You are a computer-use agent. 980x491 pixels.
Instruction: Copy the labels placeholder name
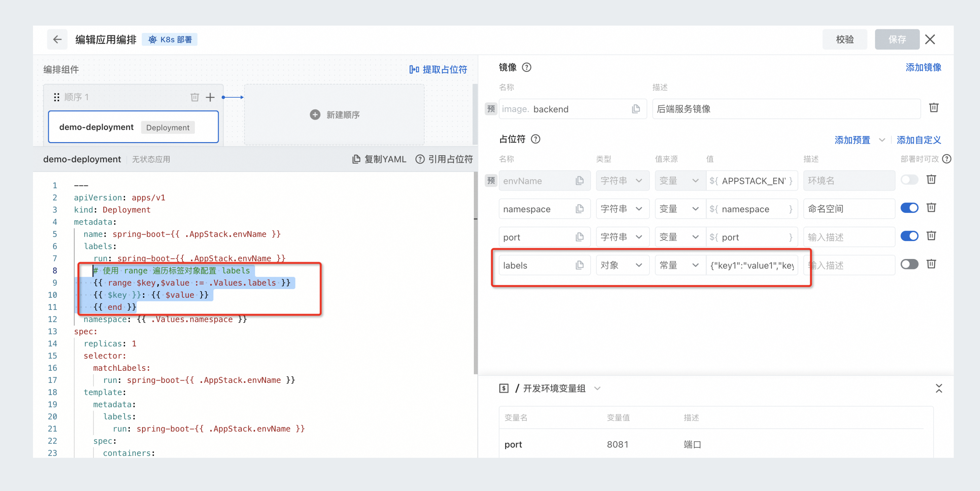pos(580,265)
